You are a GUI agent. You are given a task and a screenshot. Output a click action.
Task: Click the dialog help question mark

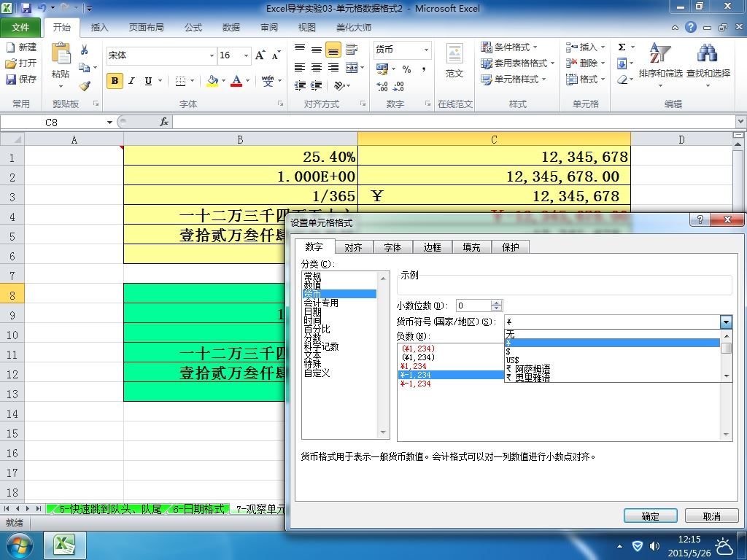(700, 219)
